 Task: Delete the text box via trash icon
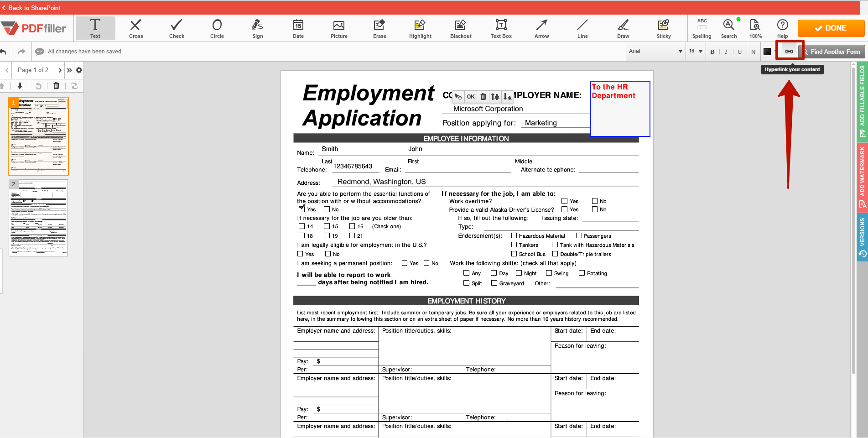click(x=483, y=97)
